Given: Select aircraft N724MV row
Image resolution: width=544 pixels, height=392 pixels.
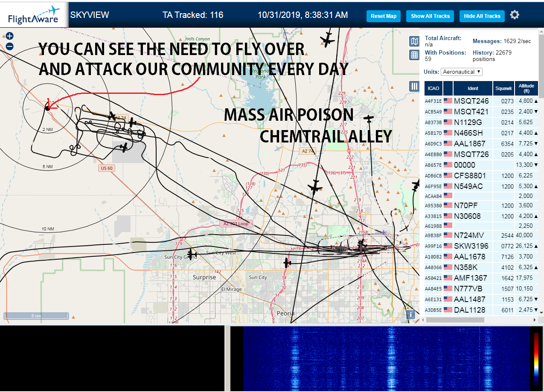Looking at the screenshot, I should [481, 235].
